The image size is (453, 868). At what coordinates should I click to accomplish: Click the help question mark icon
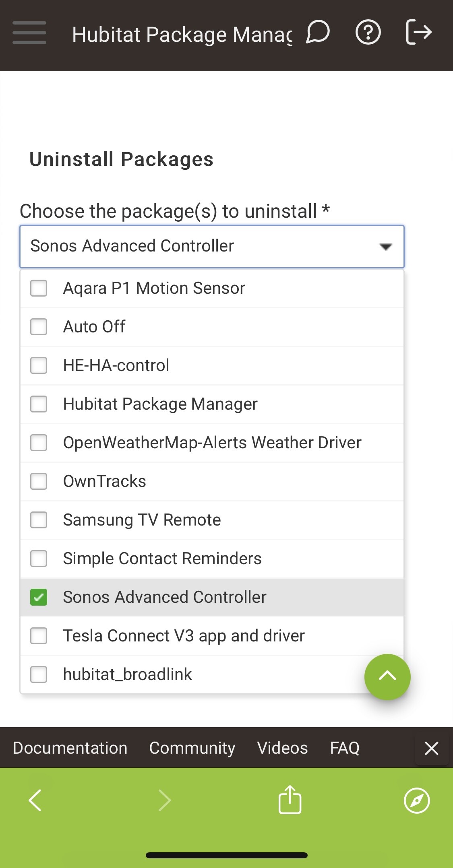(x=368, y=32)
